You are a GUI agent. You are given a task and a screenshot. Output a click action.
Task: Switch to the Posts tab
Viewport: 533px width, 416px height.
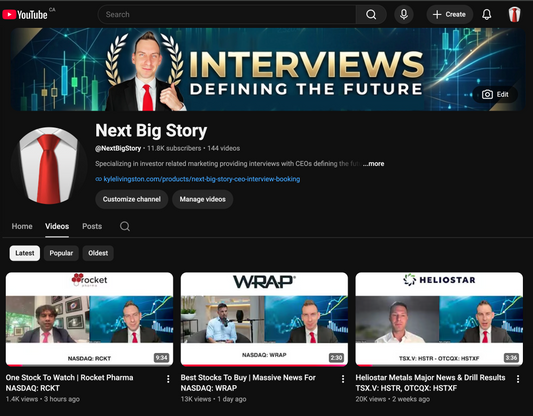(92, 226)
